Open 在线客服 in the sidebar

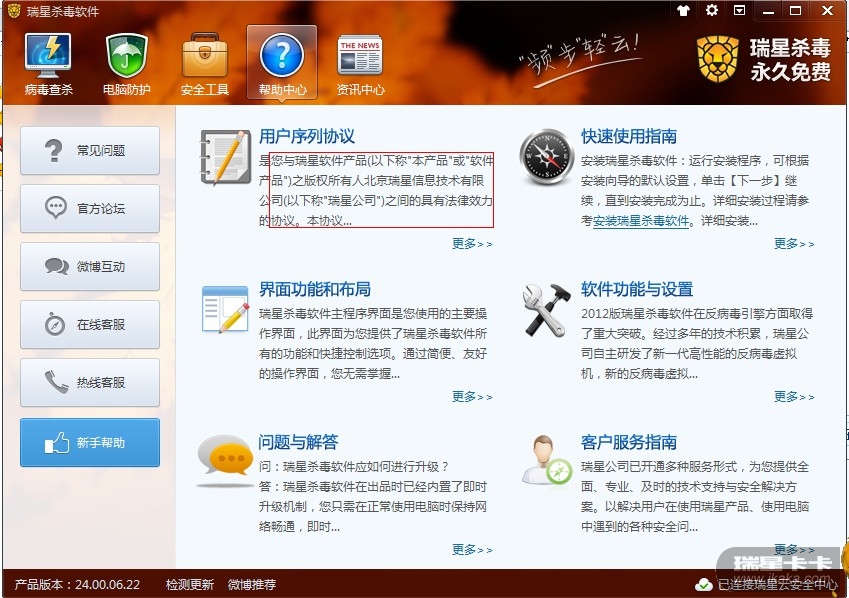[90, 324]
